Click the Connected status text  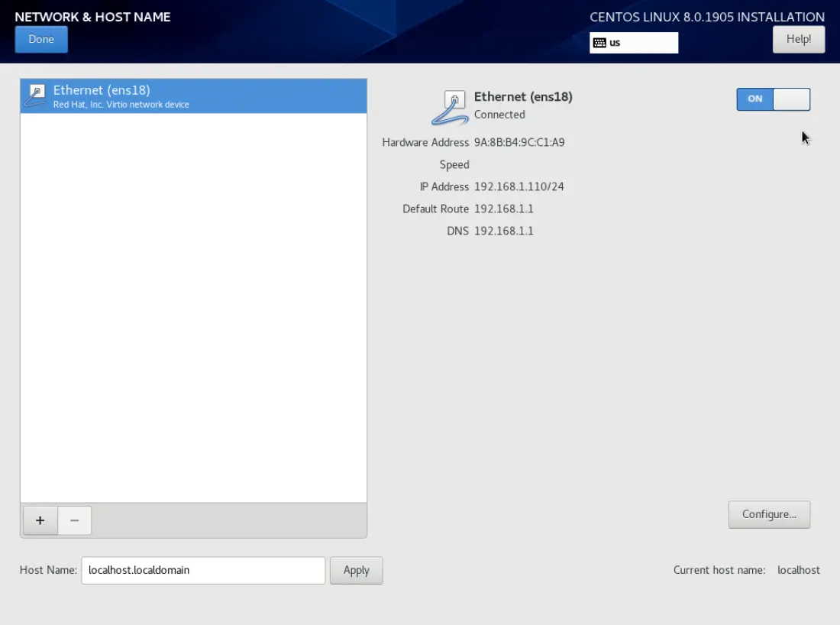pos(499,115)
